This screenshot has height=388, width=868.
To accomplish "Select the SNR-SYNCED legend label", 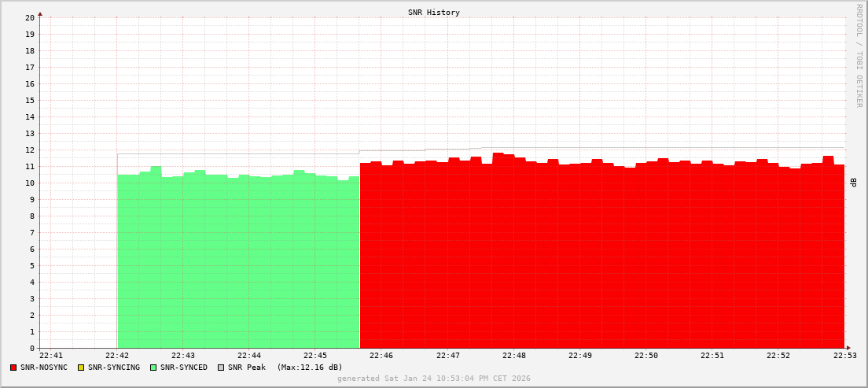I will click(184, 368).
